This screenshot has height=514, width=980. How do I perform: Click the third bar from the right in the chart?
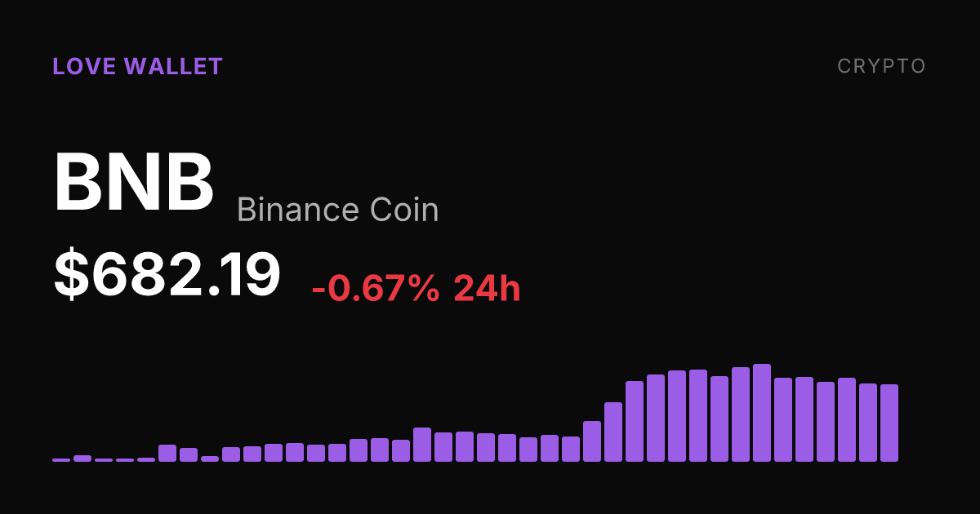pyautogui.click(x=847, y=419)
